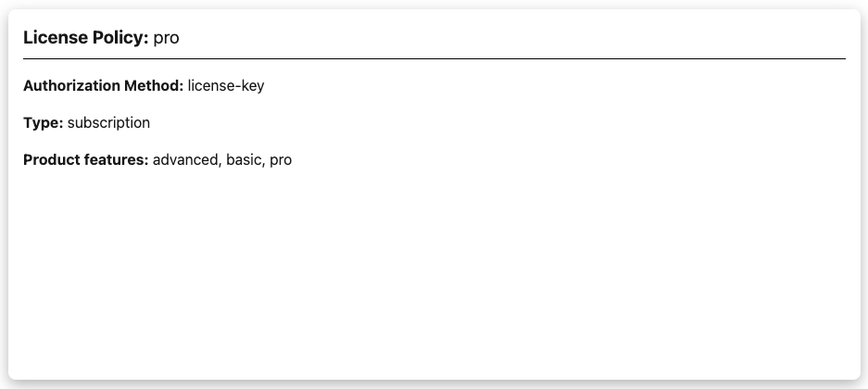Click the "License Policy:" heading label
The image size is (868, 389).
pyautogui.click(x=85, y=38)
